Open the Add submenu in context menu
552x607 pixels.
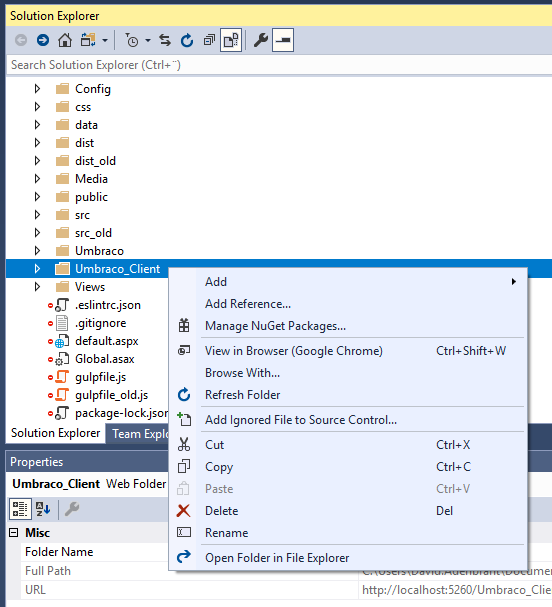point(348,282)
